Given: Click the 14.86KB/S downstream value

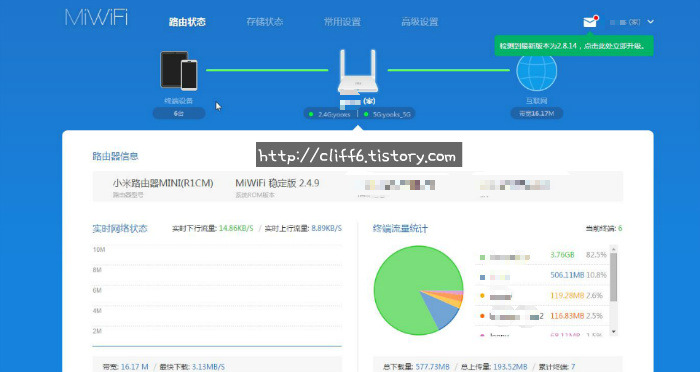Looking at the screenshot, I should click(236, 228).
